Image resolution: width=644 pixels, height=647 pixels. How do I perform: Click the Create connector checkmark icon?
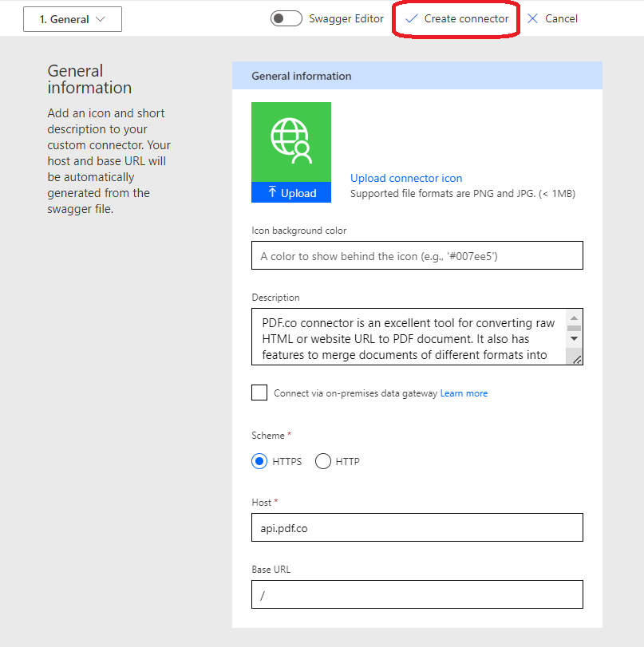click(x=411, y=18)
